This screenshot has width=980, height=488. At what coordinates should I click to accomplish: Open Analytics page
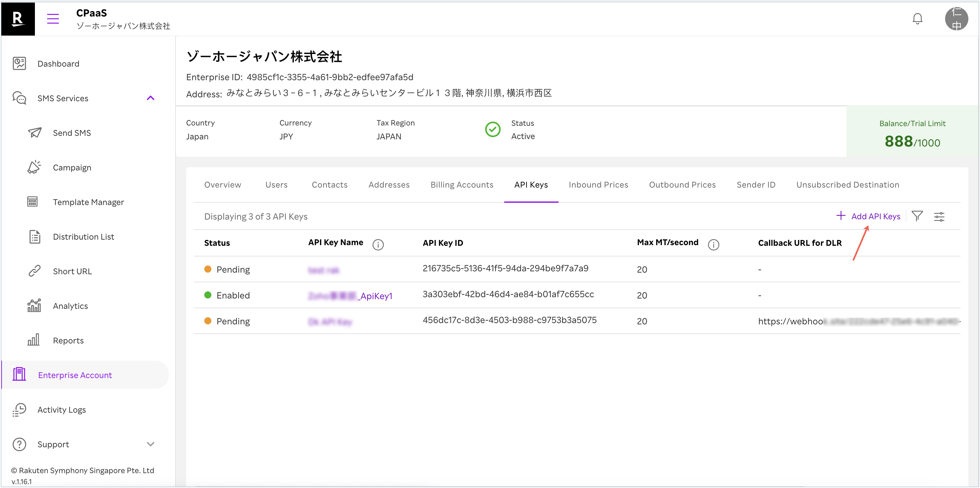coord(70,306)
